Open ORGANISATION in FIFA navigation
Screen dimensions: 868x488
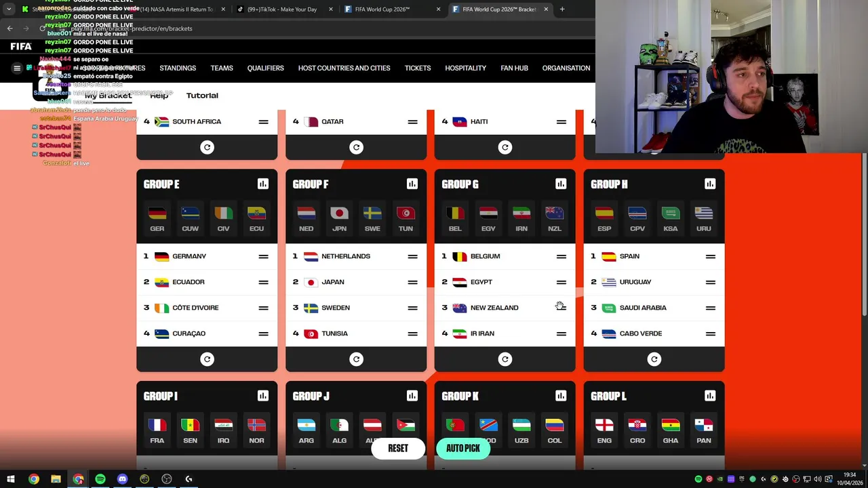[x=566, y=68]
